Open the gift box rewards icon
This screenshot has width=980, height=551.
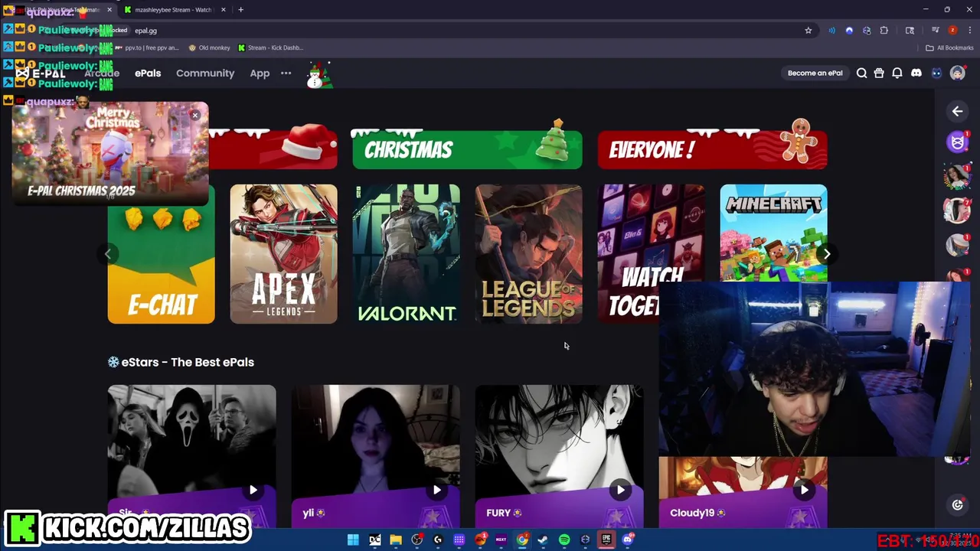[879, 73]
